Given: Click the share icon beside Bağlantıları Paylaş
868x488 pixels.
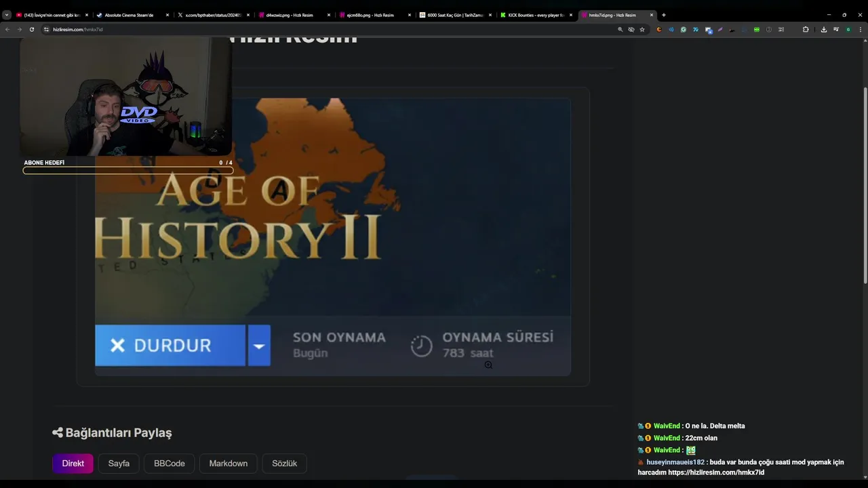Looking at the screenshot, I should pos(58,432).
